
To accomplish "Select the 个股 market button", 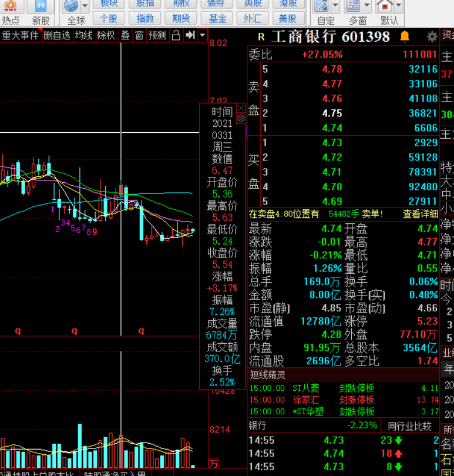I will point(109,19).
